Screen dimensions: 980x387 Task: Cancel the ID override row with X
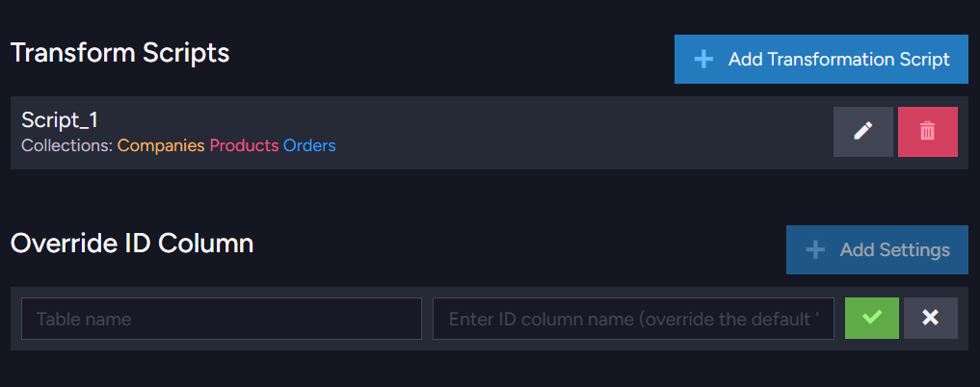(x=931, y=319)
